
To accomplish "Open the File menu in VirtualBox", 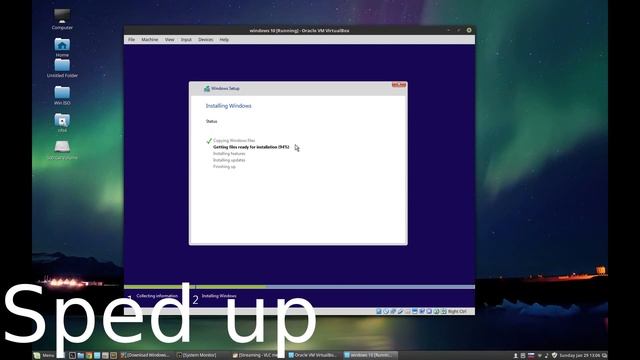I will point(131,40).
